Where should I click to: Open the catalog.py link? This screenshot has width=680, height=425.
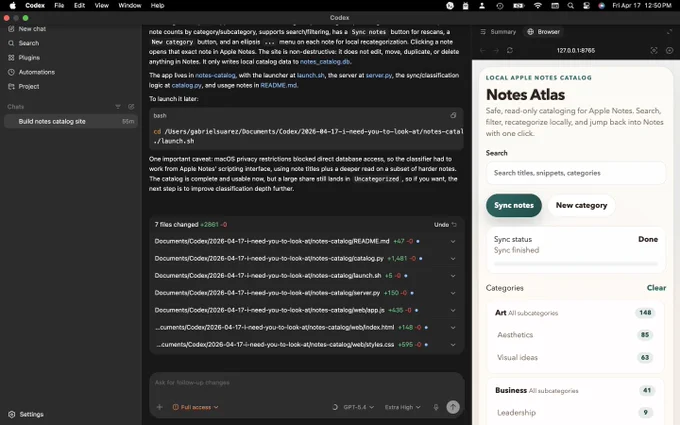[x=186, y=85]
